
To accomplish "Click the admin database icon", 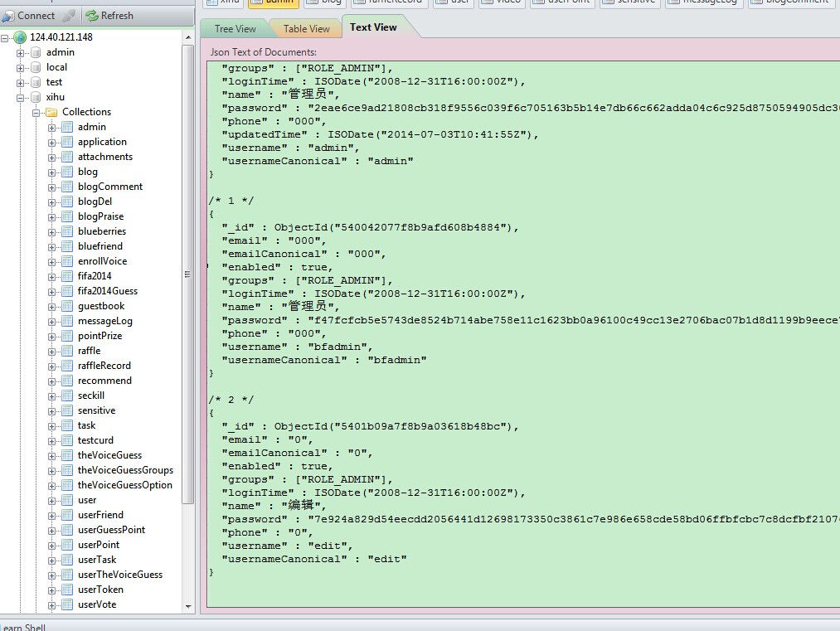I will (36, 52).
